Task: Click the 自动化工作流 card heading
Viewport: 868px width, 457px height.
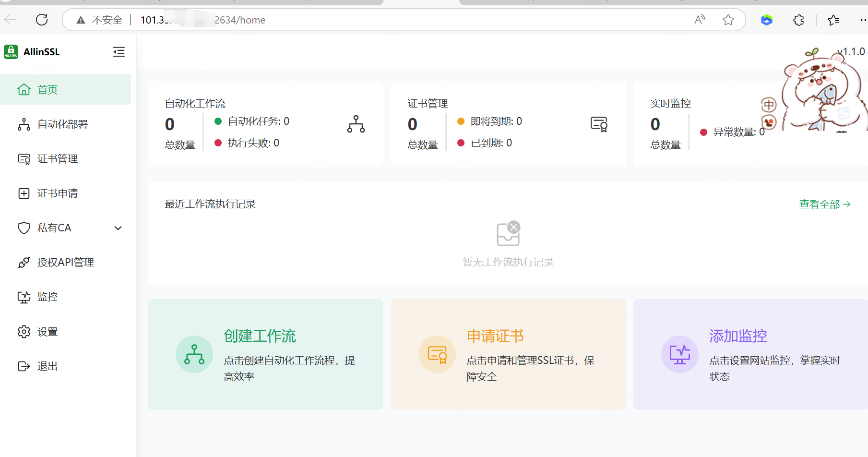Action: 195,103
